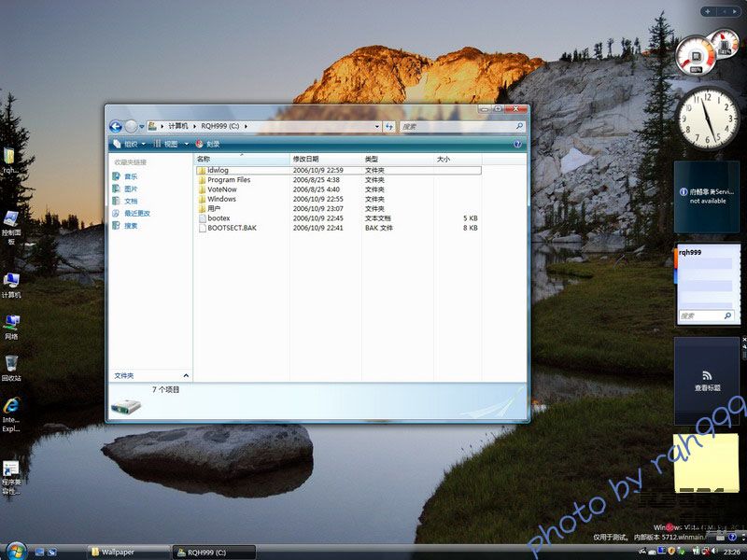
Task: Click 计算机 in the address breadcrumb
Action: click(x=178, y=126)
